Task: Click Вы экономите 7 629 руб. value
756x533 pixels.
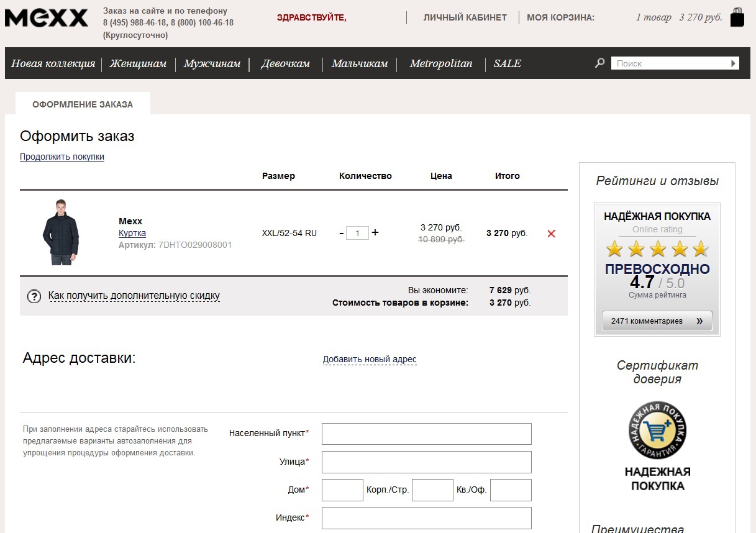Action: [510, 290]
